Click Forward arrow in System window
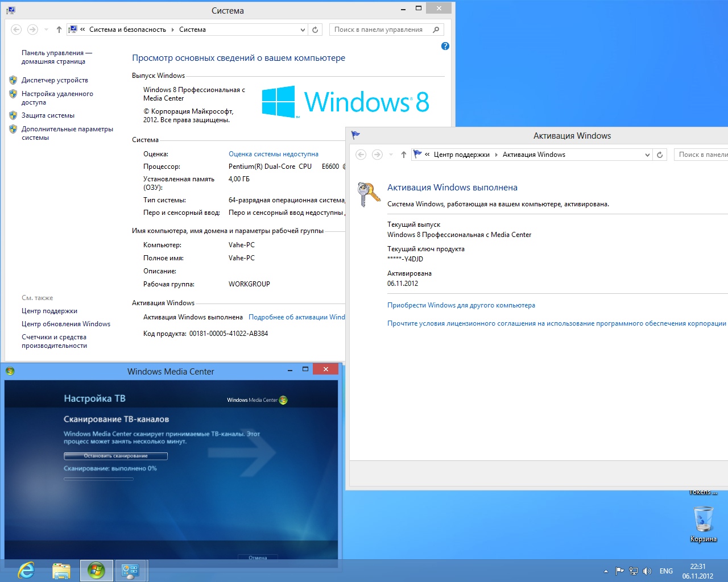The width and height of the screenshot is (728, 582). (x=32, y=30)
